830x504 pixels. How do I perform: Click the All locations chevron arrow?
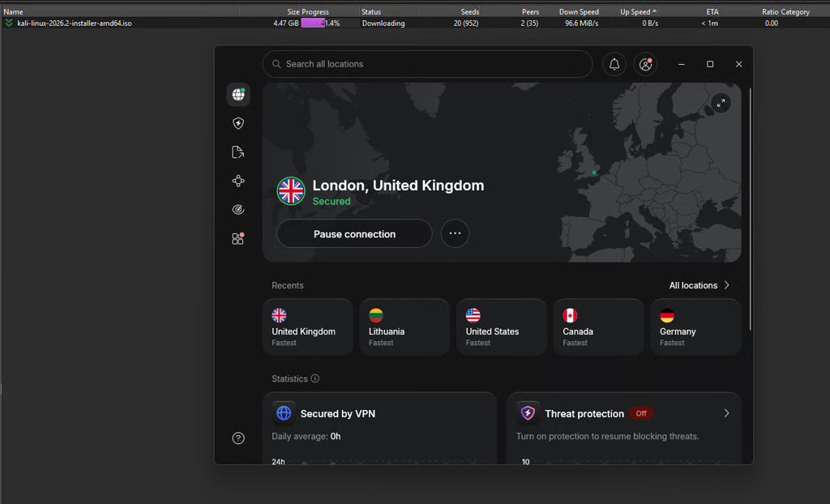click(726, 285)
